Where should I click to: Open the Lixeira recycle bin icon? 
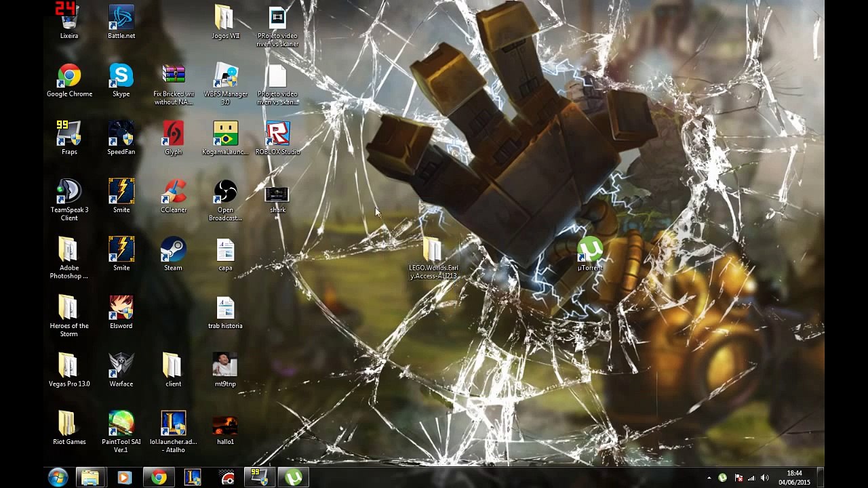click(x=69, y=20)
